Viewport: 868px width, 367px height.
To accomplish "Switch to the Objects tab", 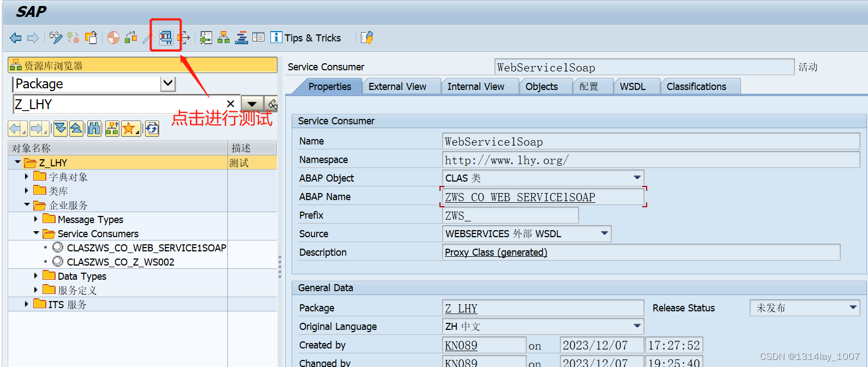I will click(541, 86).
